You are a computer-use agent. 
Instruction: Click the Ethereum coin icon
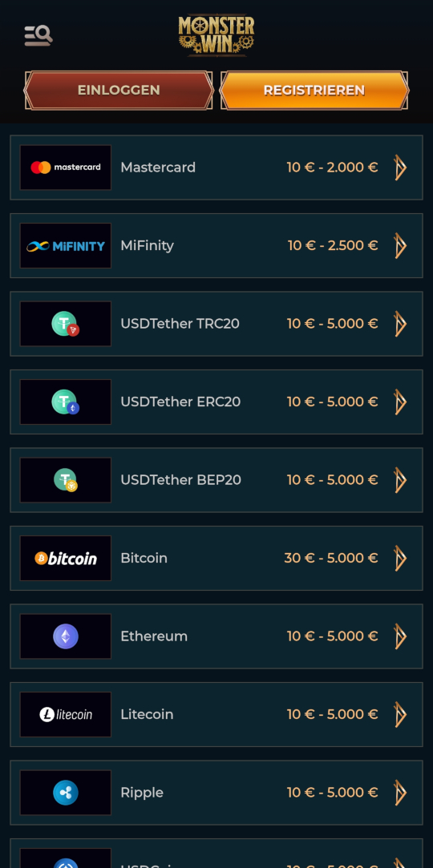pyautogui.click(x=65, y=636)
